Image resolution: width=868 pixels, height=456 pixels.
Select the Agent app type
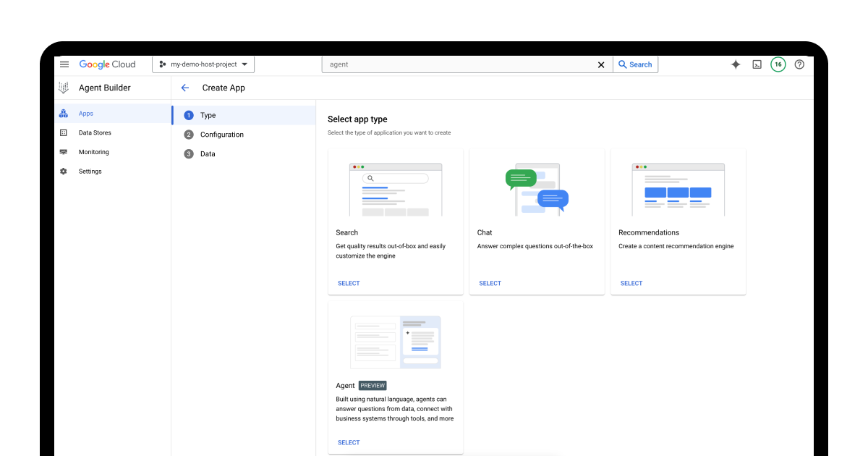click(x=349, y=442)
